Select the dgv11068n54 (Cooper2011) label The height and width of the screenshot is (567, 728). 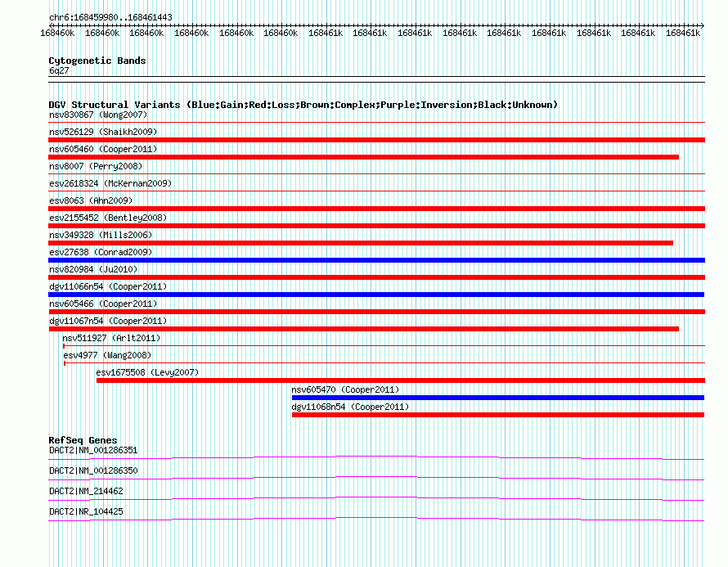point(350,407)
